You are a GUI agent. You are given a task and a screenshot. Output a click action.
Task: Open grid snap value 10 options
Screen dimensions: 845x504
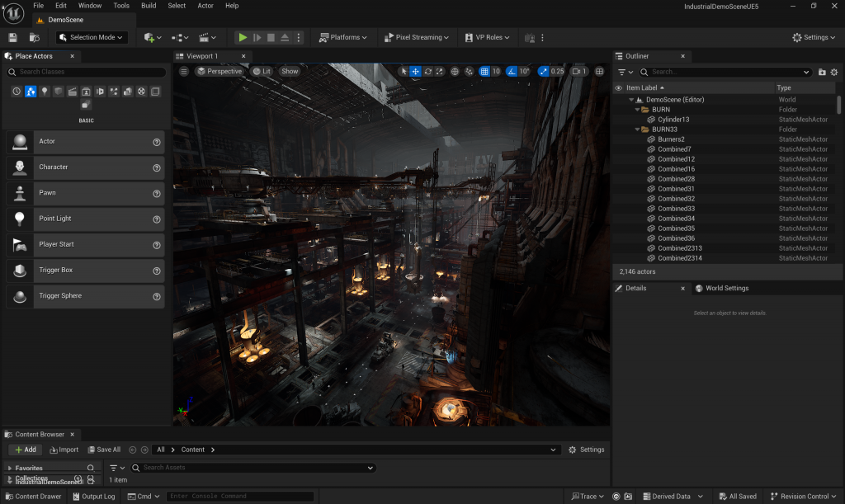click(x=496, y=71)
